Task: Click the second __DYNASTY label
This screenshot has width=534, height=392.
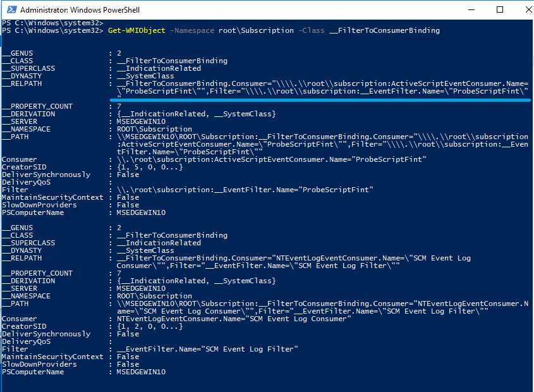Action: 21,250
